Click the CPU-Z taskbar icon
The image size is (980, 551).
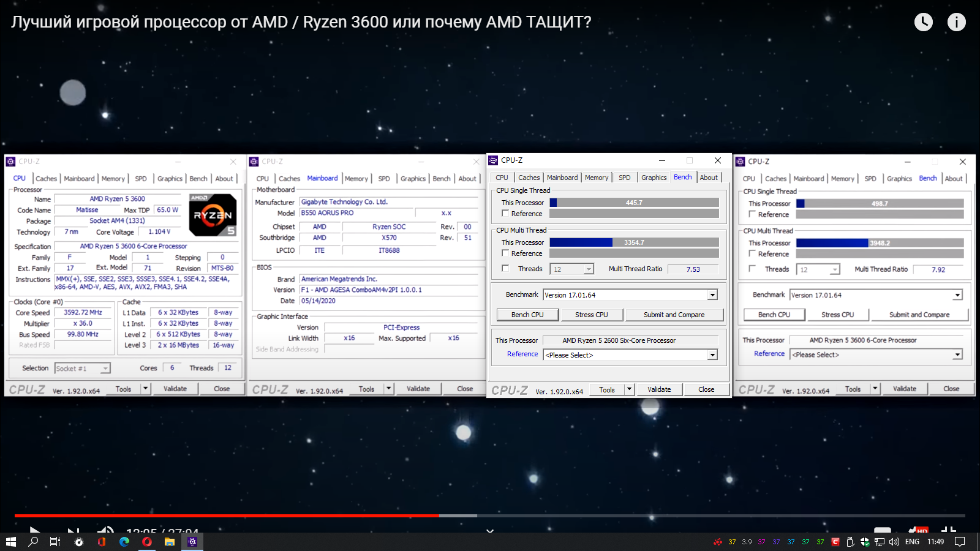(192, 542)
